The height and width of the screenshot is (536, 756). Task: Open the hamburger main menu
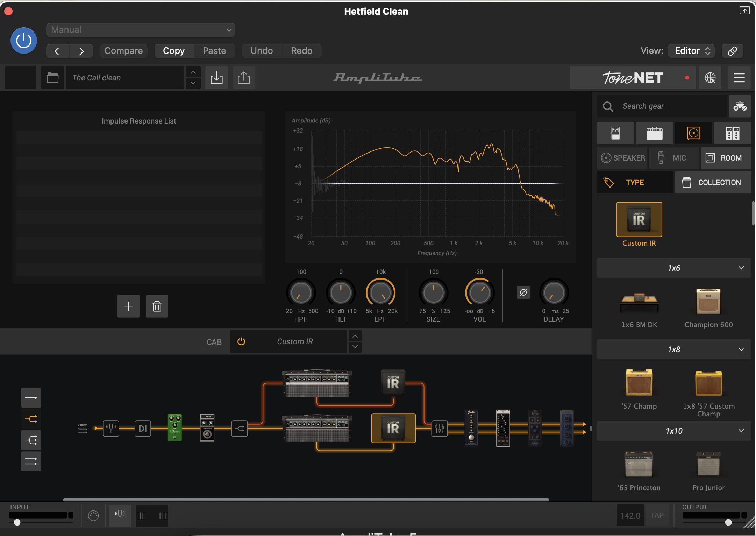(739, 78)
